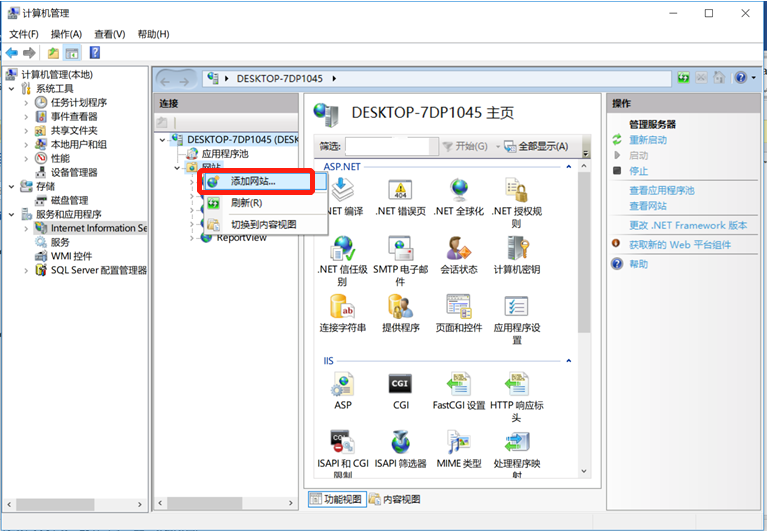Viewport: 767px width, 531px height.
Task: Collapse the 系统工具 tree node
Action: 12,89
